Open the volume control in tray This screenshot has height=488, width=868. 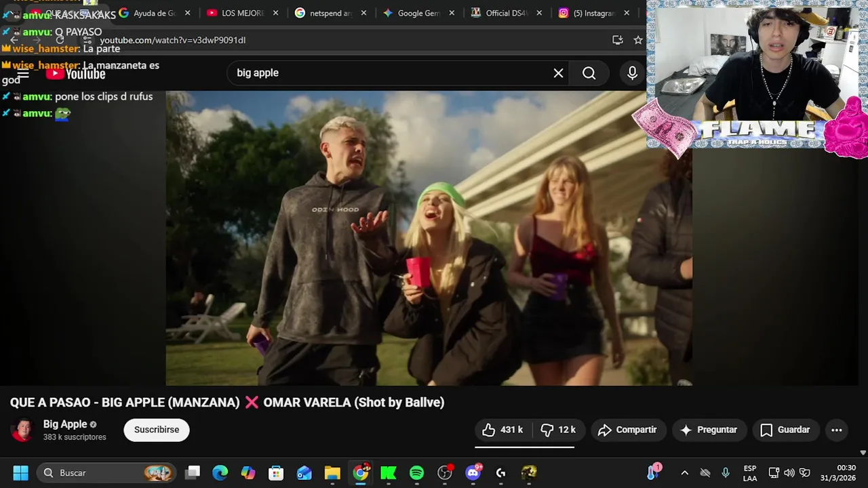click(789, 473)
